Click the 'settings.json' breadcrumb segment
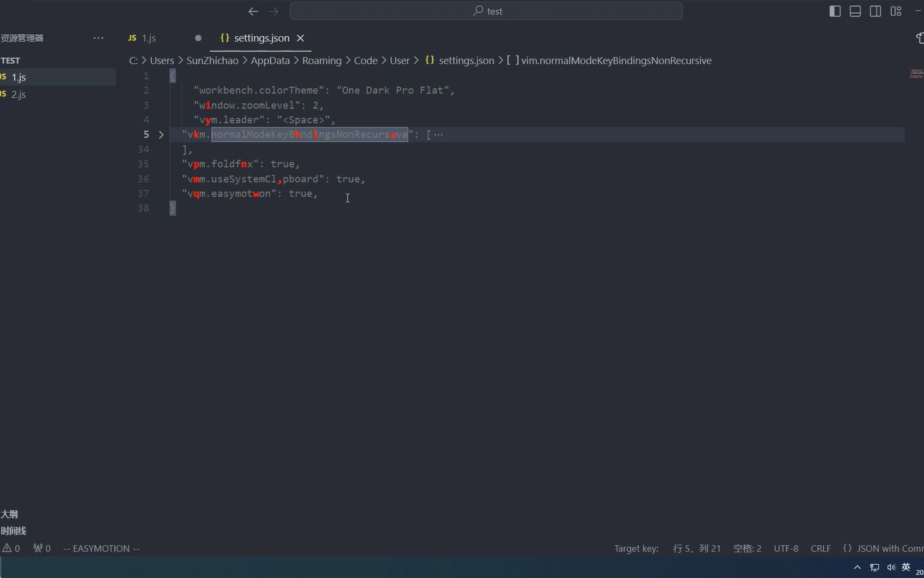Screen dimensions: 924x578 click(x=466, y=61)
